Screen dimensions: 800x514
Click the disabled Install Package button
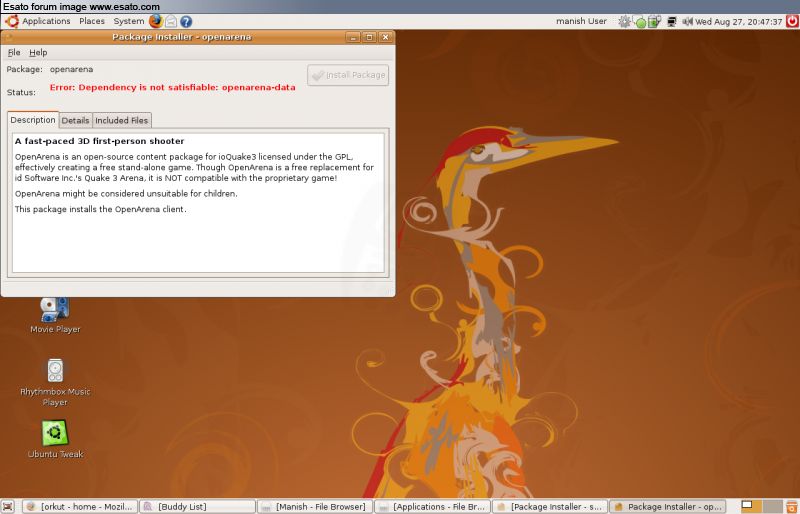point(348,75)
